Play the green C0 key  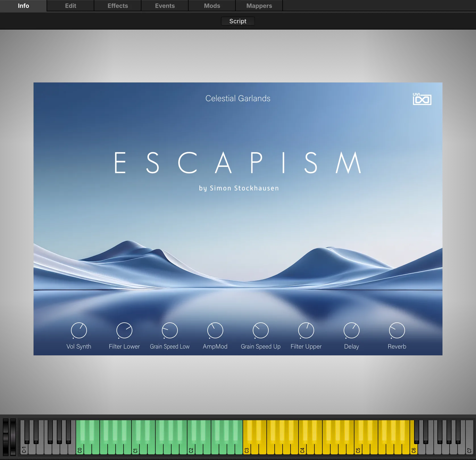pos(80,449)
